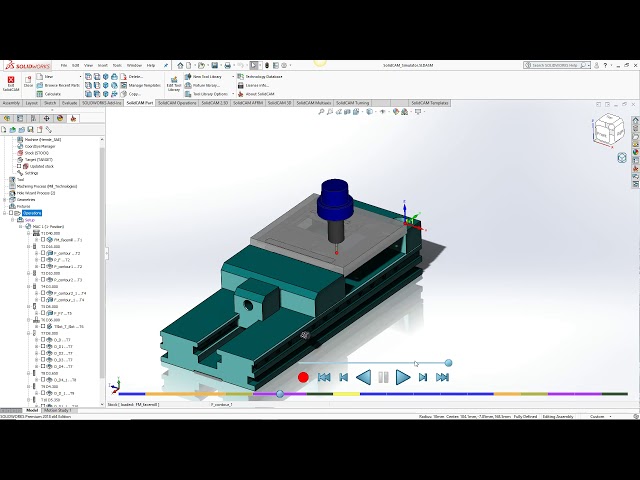Jump to simulation start
640x480 pixels.
(x=324, y=377)
